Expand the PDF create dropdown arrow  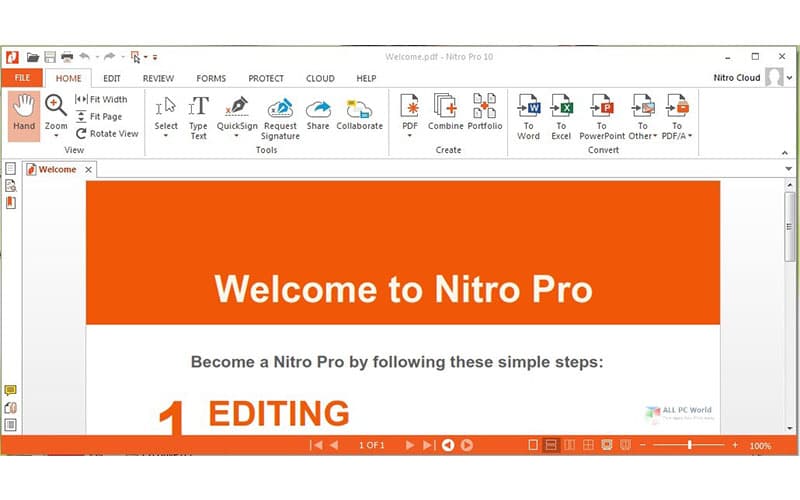click(x=410, y=136)
